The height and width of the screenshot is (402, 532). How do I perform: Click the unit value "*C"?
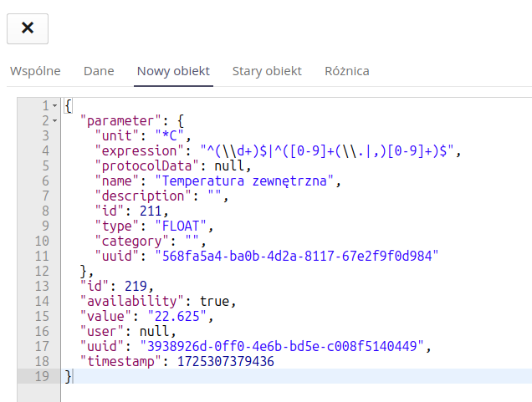pos(172,136)
